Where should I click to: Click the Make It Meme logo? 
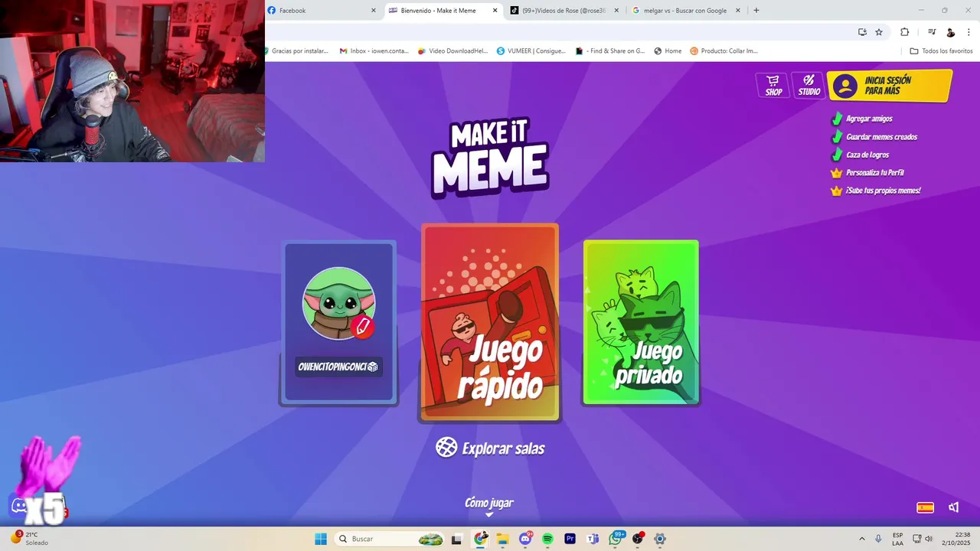(490, 157)
